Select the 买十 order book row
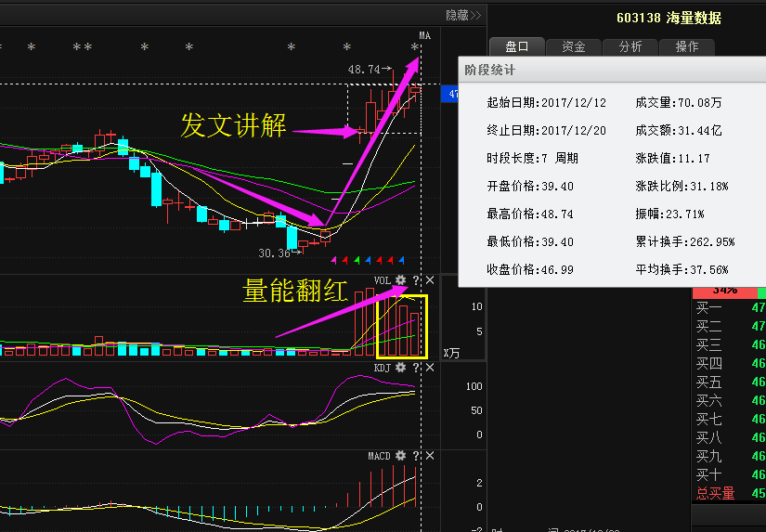This screenshot has width=766, height=532. coord(730,474)
